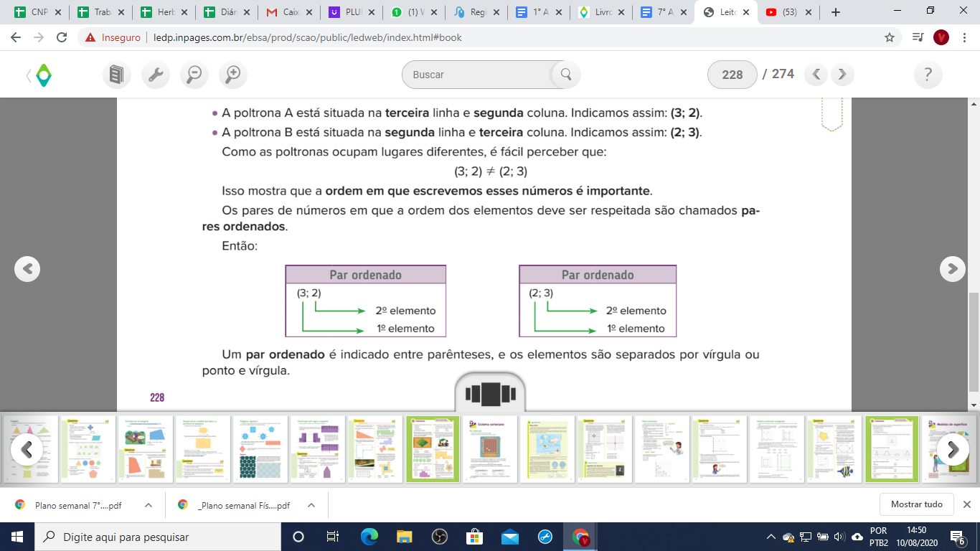The height and width of the screenshot is (551, 980).
Task: Click the green logo home icon
Action: tap(44, 75)
